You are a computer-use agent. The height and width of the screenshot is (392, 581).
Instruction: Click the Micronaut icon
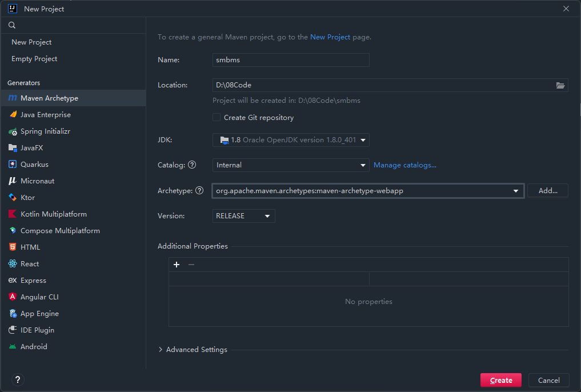point(13,181)
